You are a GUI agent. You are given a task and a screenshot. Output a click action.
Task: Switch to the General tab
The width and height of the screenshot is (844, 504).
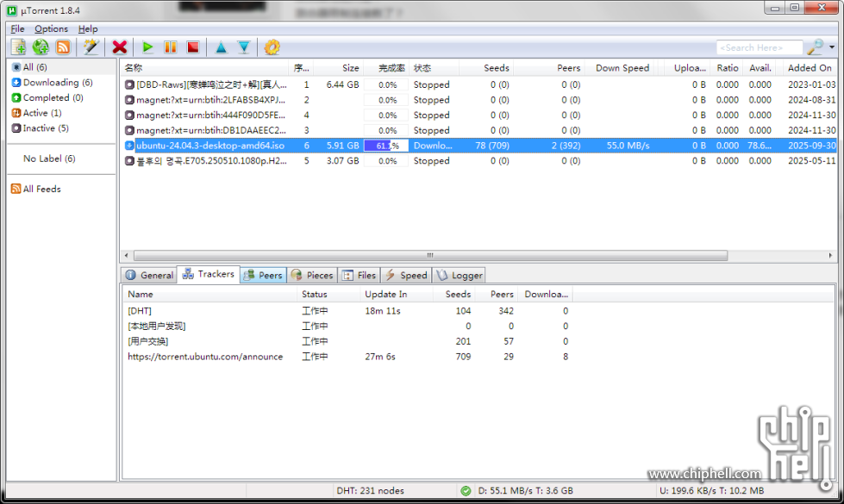[x=149, y=275]
